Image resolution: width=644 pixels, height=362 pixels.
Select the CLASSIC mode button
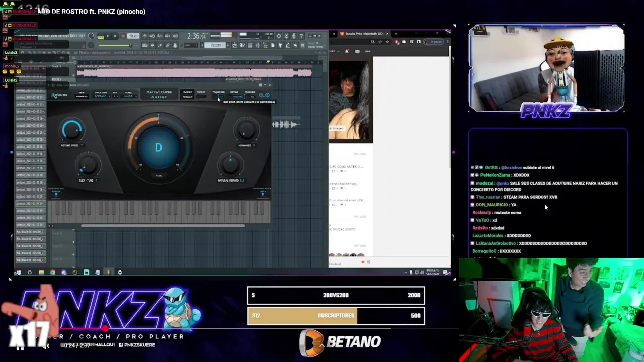(187, 92)
